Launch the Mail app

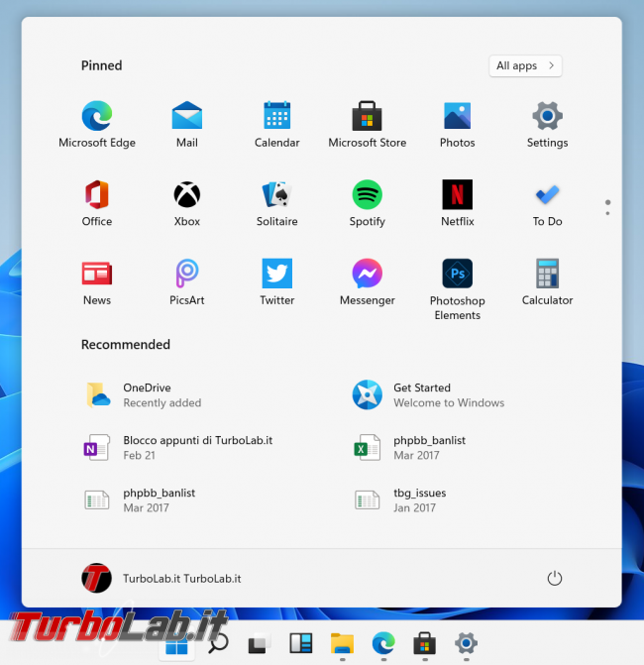[187, 124]
